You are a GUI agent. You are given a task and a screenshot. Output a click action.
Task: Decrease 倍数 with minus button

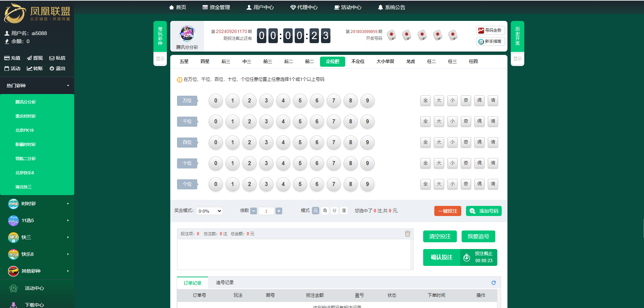(254, 211)
